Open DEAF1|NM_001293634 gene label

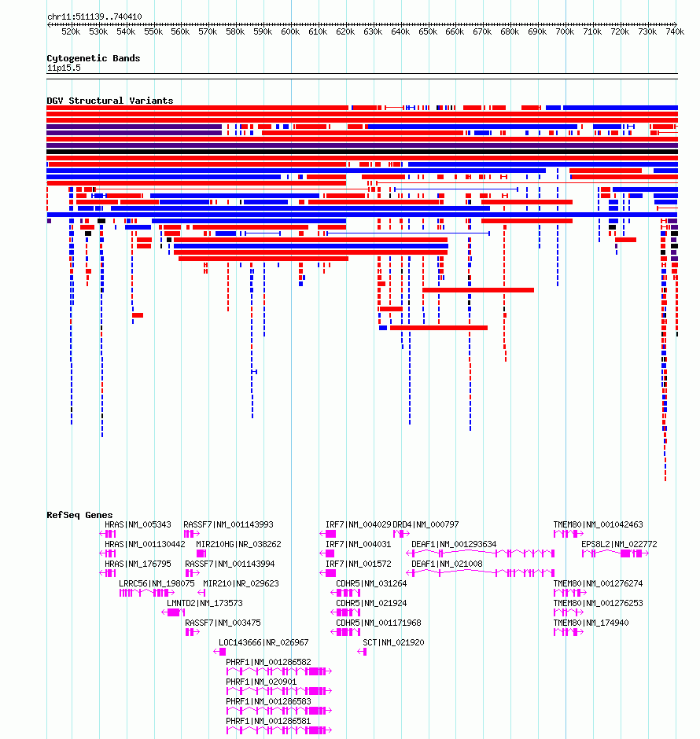pos(454,544)
